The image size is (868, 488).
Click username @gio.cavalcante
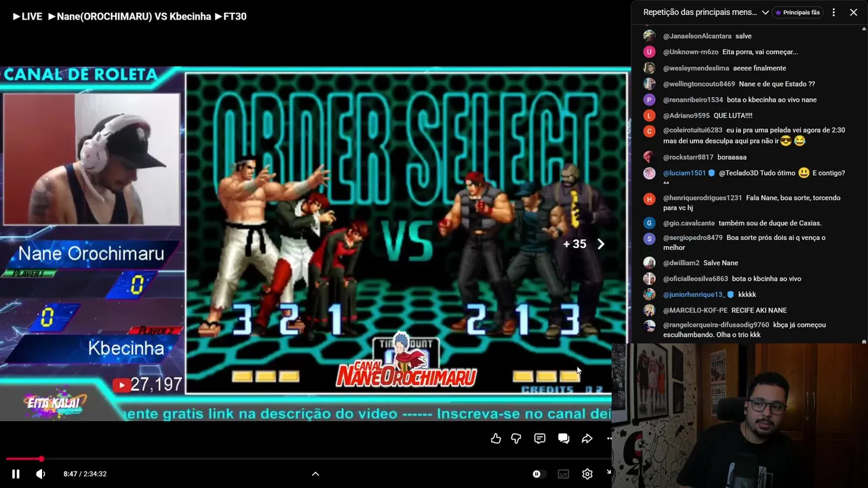[689, 223]
